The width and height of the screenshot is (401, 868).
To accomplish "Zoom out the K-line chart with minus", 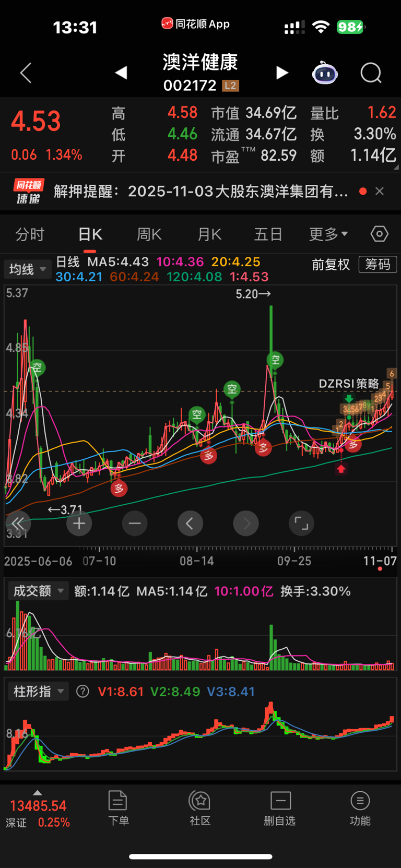I will pos(135,524).
